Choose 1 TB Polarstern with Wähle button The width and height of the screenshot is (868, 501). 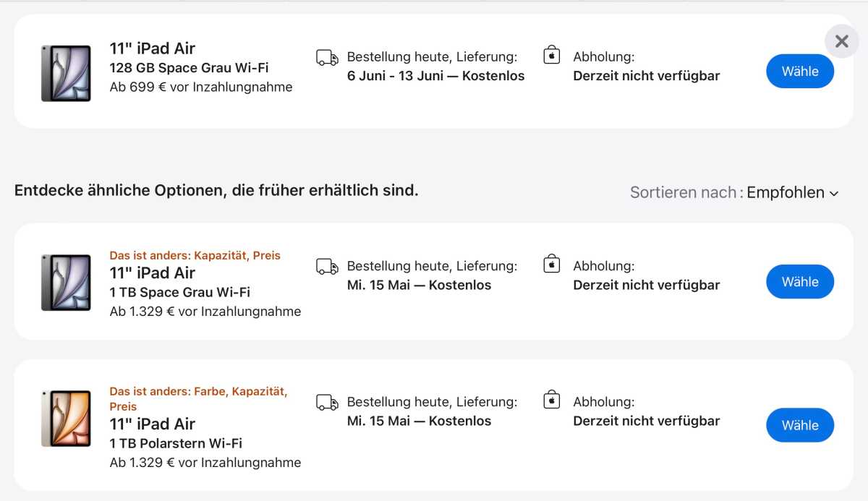(x=800, y=425)
